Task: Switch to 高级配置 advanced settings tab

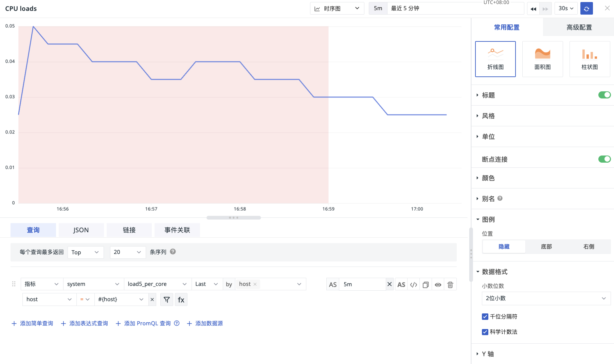Action: (x=579, y=27)
